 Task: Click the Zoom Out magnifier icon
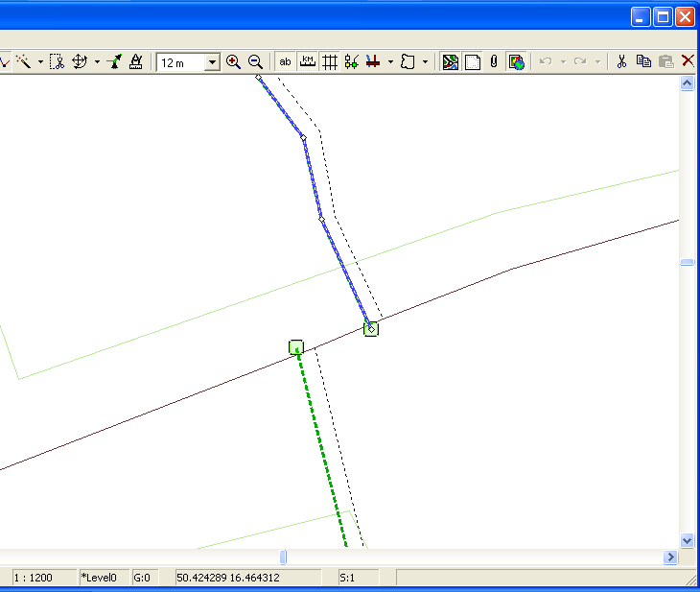click(x=255, y=61)
